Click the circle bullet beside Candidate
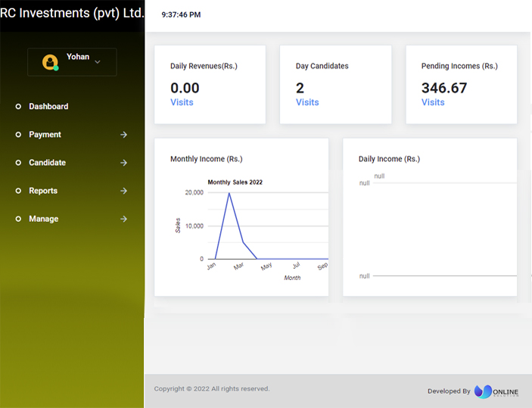 [x=18, y=163]
